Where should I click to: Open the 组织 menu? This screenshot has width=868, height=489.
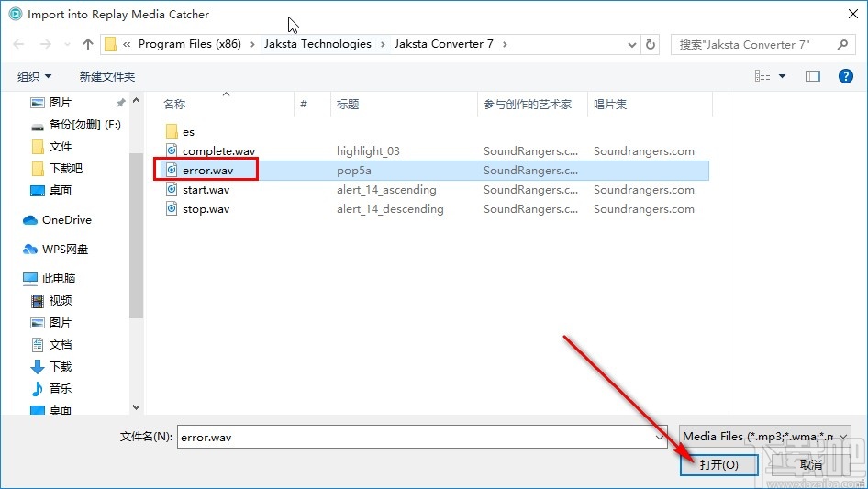(x=34, y=76)
